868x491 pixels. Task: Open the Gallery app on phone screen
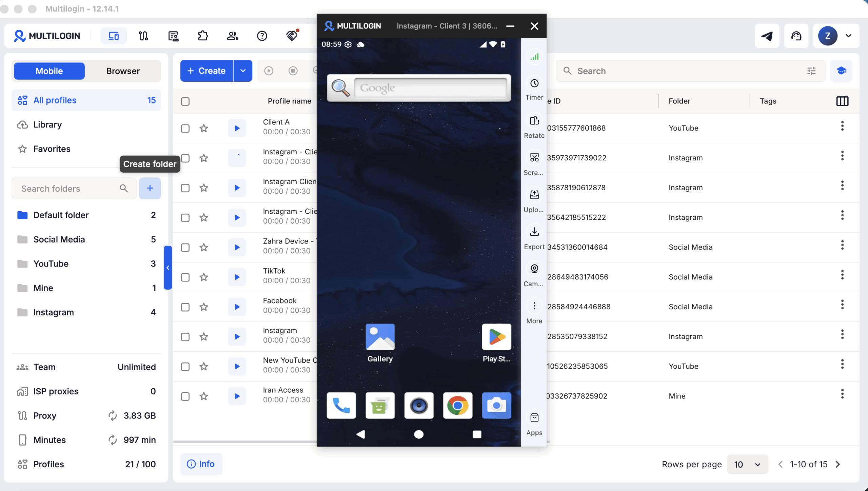380,337
